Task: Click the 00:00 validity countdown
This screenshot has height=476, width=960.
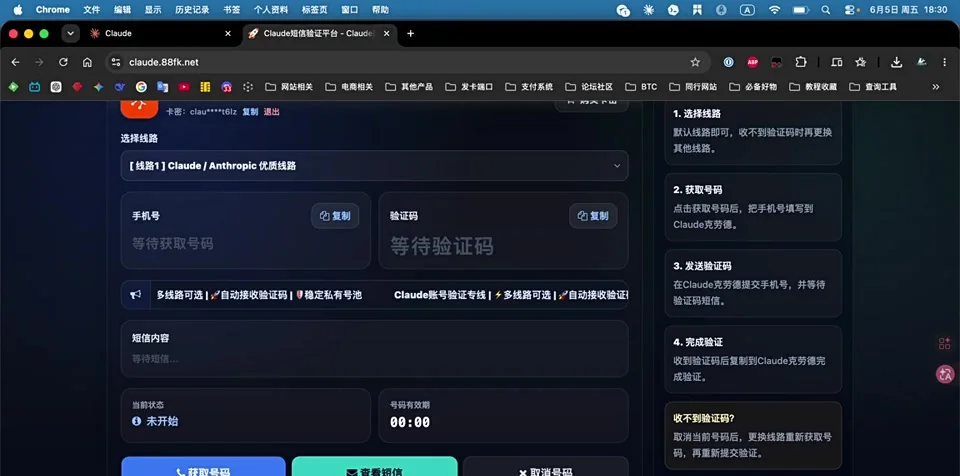Action: (x=410, y=422)
